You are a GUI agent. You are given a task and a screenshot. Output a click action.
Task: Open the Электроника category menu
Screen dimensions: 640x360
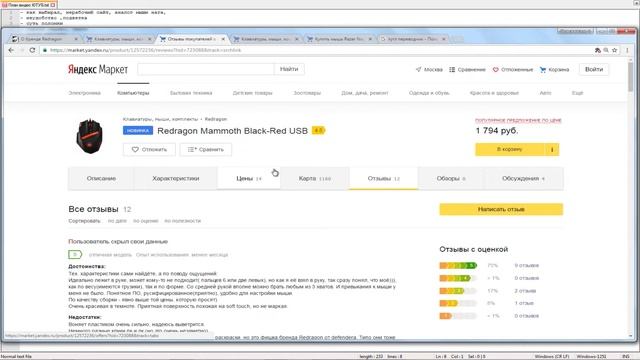click(x=84, y=93)
